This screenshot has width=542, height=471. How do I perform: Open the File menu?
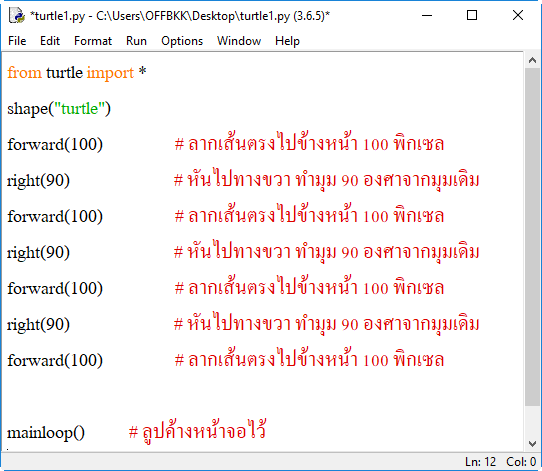(17, 41)
